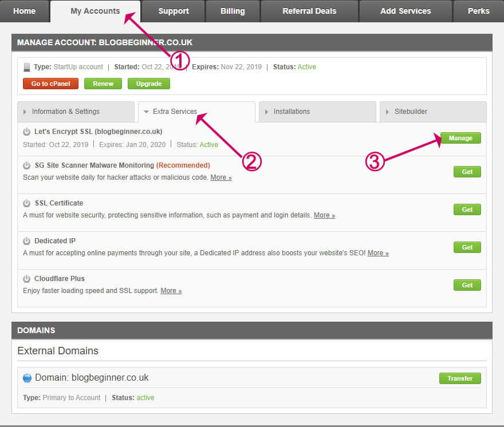This screenshot has height=427, width=504.
Task: Transfer the blogbeginner.co.uk domain
Action: click(460, 378)
